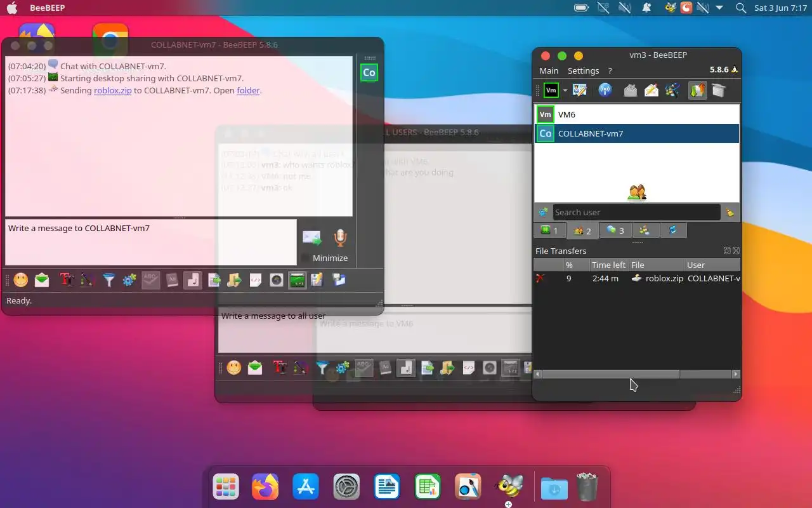
Task: Click the green envelope icon in COLLABNET-vm7 chat
Action: (x=42, y=280)
